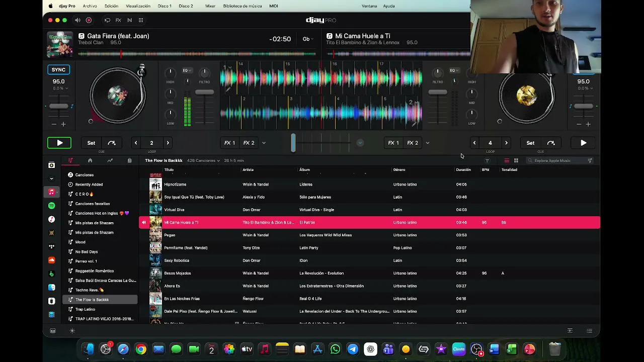This screenshot has height=362, width=644.
Task: Open the Mixer menu
Action: [210, 6]
